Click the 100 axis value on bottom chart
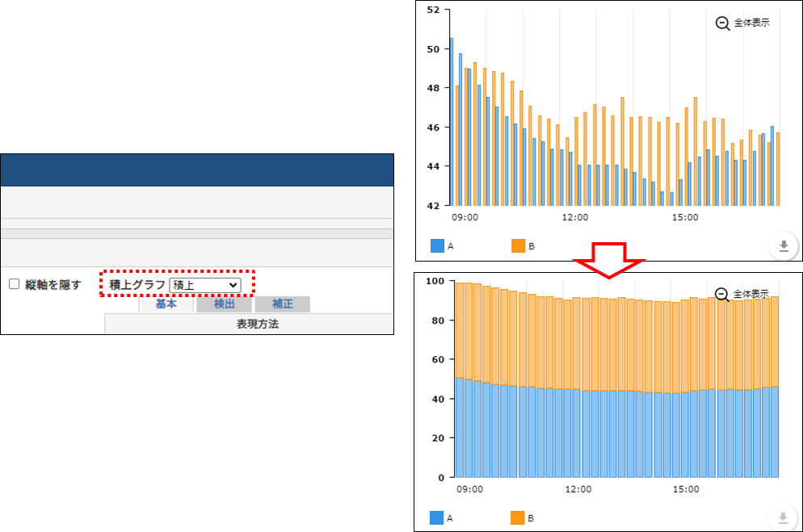The width and height of the screenshot is (803, 532). tap(435, 281)
